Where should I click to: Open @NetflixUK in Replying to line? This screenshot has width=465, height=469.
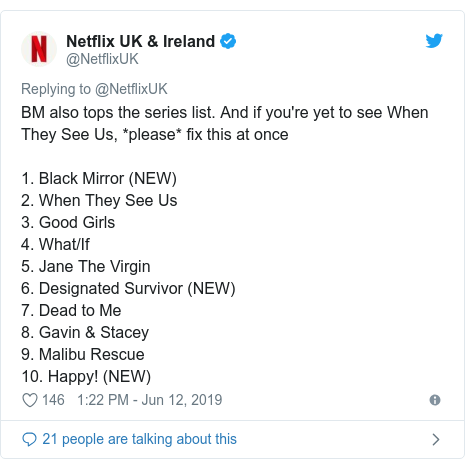pyautogui.click(x=131, y=89)
